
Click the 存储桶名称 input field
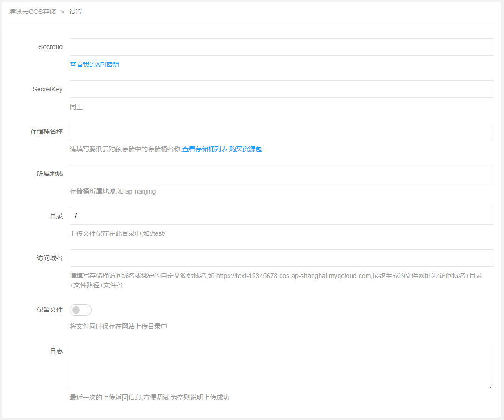[281, 131]
